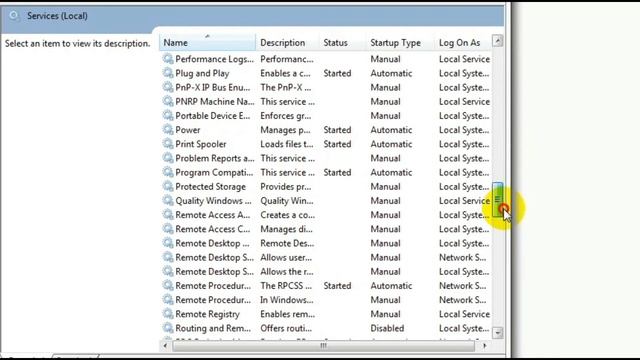This screenshot has width=640, height=360.
Task: Click the Quality Windows service gear icon
Action: click(168, 200)
